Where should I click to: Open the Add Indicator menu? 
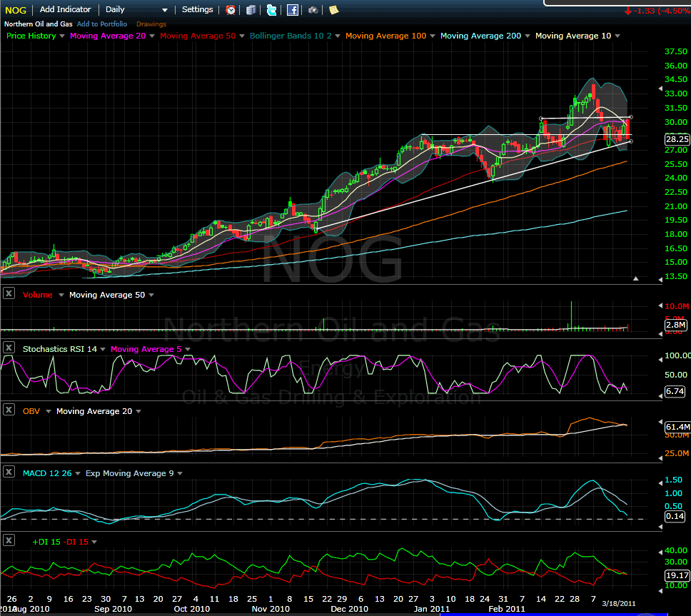pyautogui.click(x=65, y=10)
